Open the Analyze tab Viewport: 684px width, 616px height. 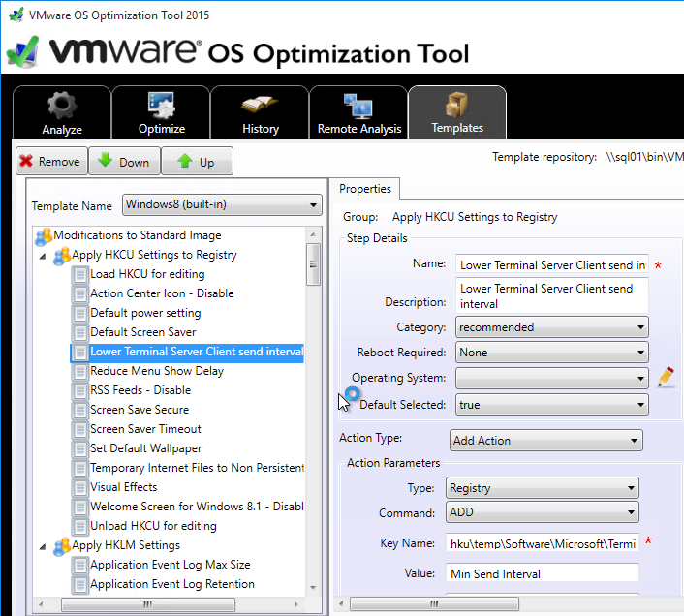click(62, 112)
